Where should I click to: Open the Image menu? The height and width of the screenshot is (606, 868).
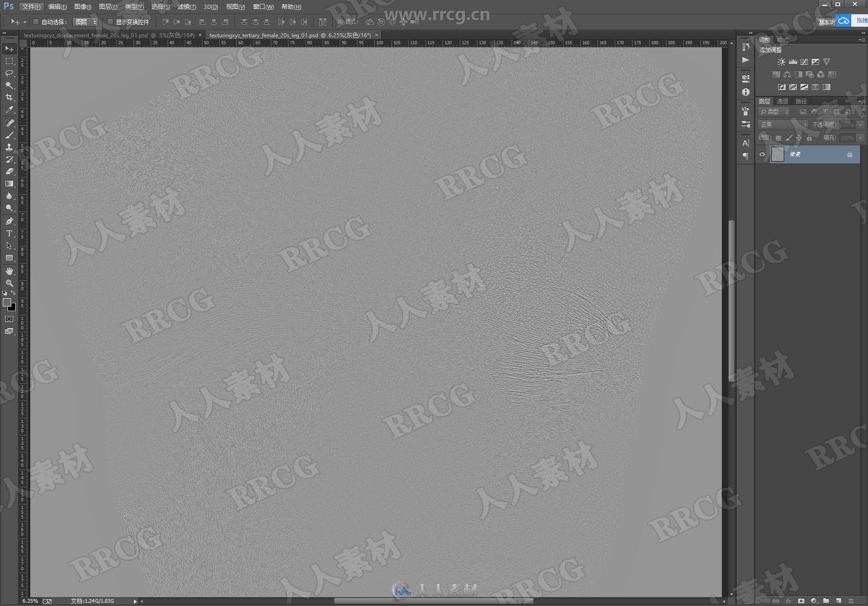point(83,7)
